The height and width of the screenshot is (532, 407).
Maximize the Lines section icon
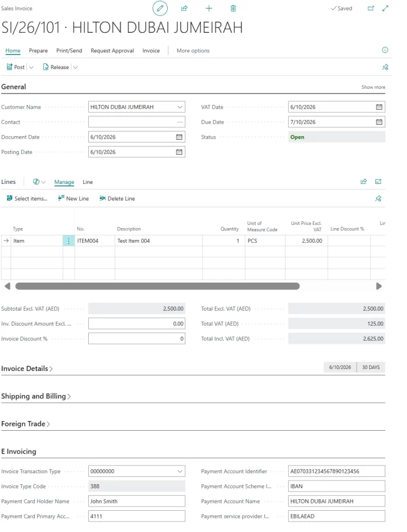(x=378, y=181)
